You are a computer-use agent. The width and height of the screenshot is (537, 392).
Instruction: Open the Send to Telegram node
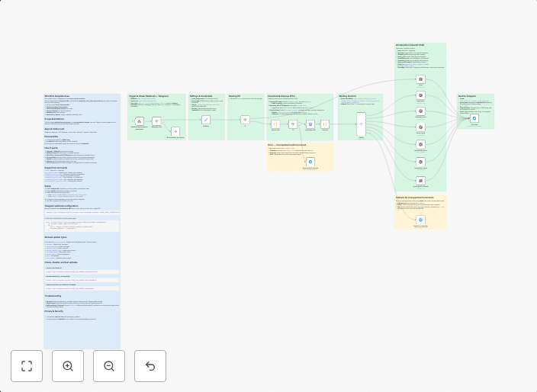(x=474, y=118)
